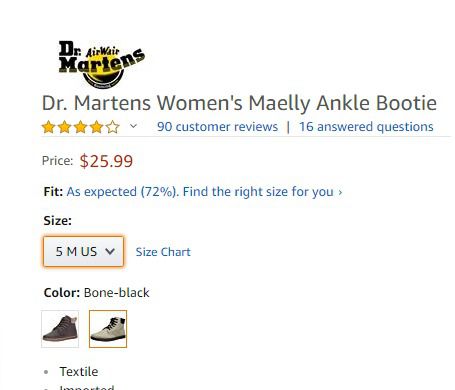Click the fourth filled rating star
Viewport: 455px width, 390px height.
(x=96, y=127)
